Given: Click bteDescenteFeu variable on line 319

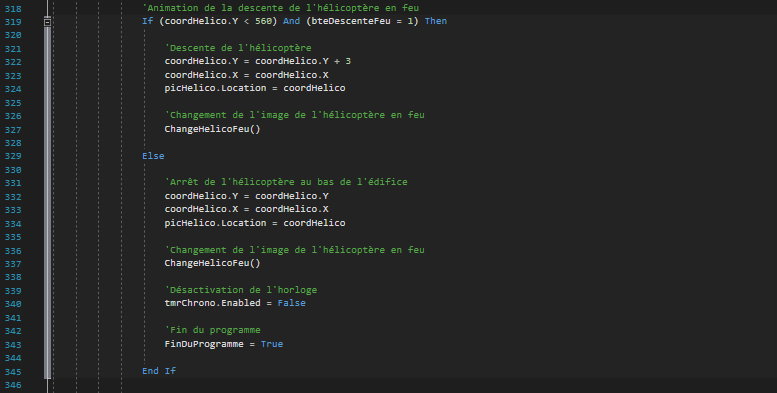Looking at the screenshot, I should tap(351, 21).
